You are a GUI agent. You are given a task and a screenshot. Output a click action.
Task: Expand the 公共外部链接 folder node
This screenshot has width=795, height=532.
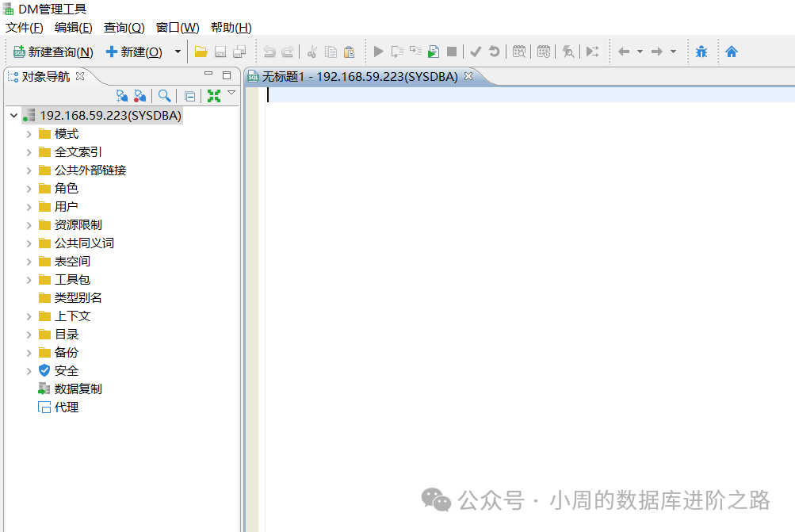(x=29, y=171)
